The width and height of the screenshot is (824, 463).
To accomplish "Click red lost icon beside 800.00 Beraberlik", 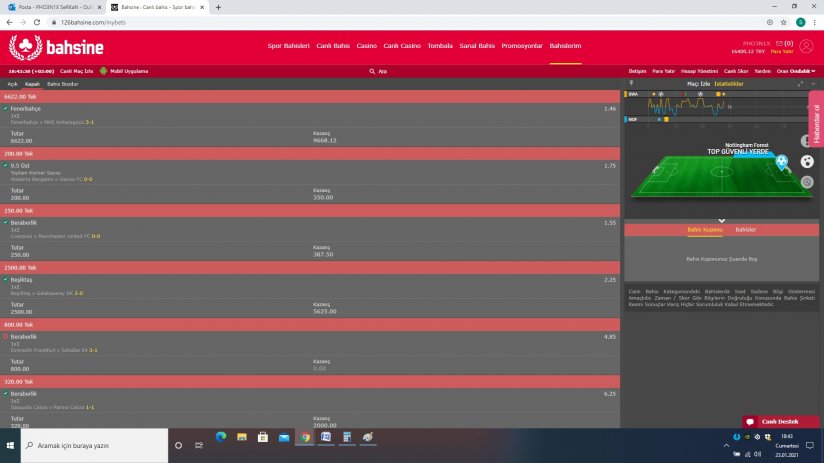I will (x=6, y=336).
